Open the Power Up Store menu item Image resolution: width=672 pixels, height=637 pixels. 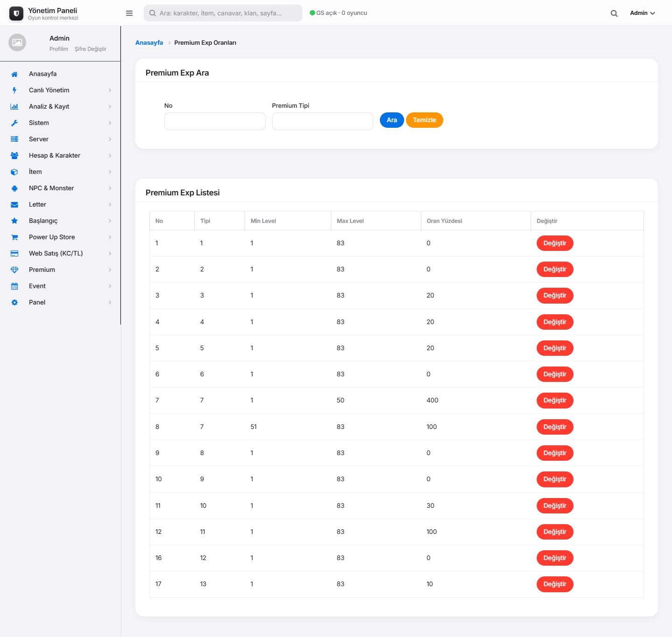click(x=60, y=237)
